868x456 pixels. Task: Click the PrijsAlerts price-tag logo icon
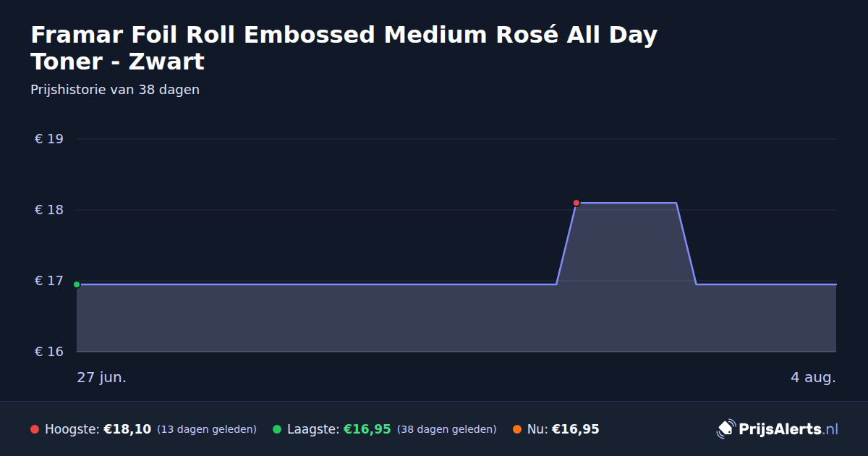[726, 429]
